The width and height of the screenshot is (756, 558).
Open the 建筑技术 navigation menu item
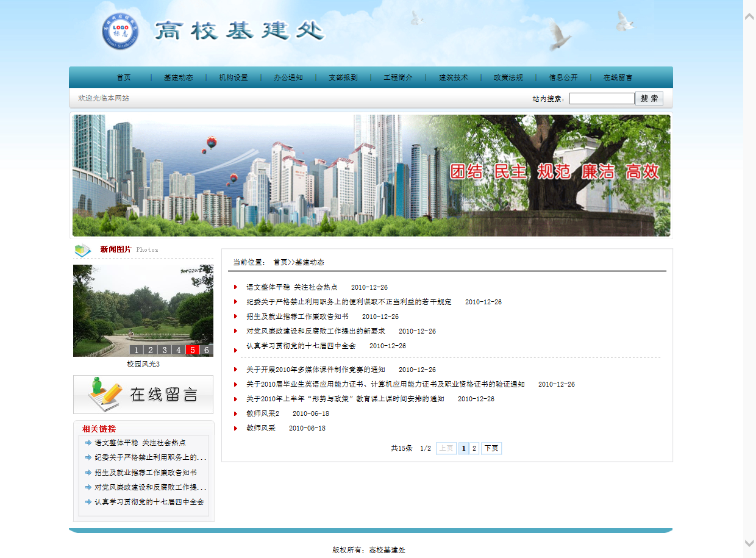(x=454, y=77)
